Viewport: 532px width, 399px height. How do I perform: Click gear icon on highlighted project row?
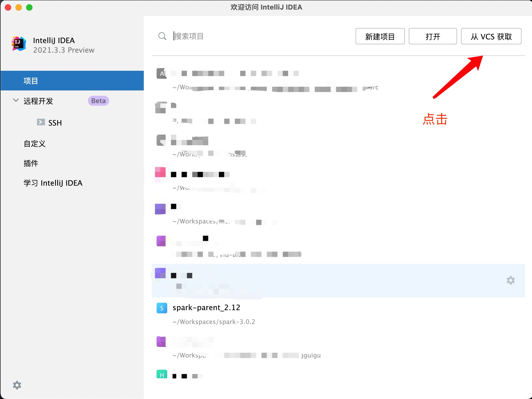510,280
